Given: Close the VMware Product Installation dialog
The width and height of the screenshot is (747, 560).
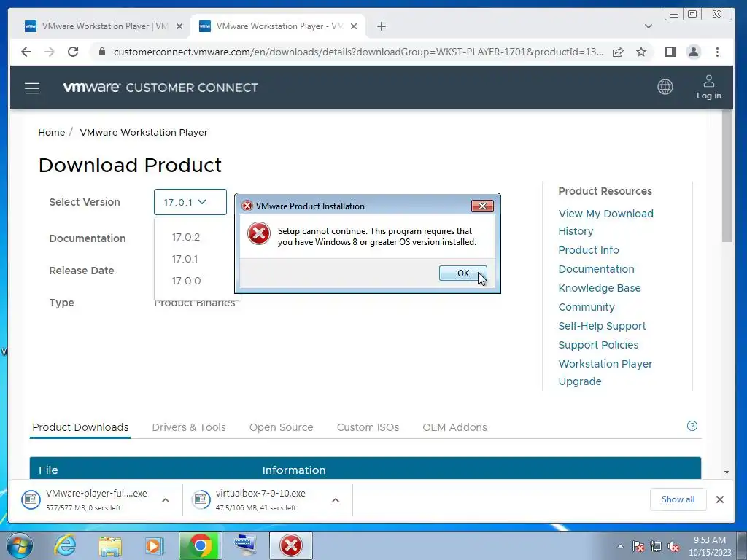Looking at the screenshot, I should tap(482, 206).
